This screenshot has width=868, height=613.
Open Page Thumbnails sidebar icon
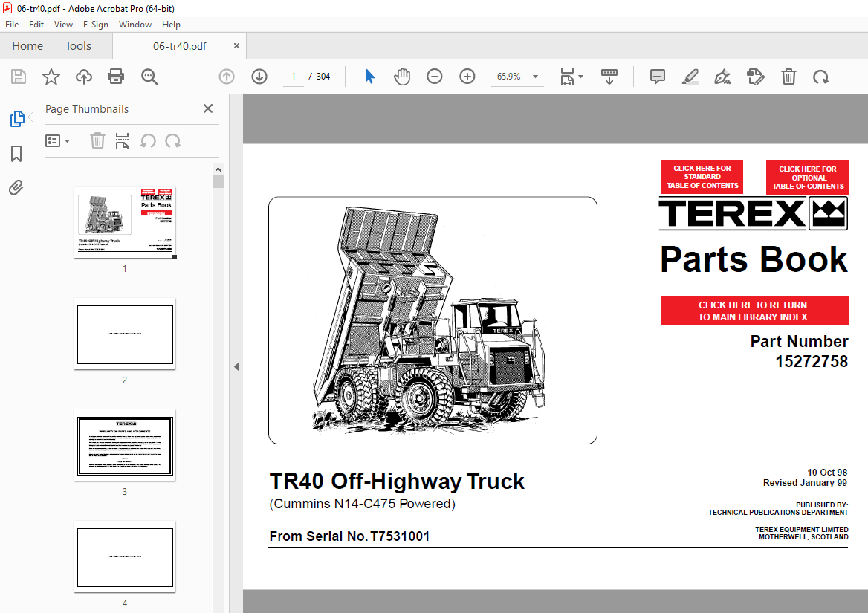16,118
